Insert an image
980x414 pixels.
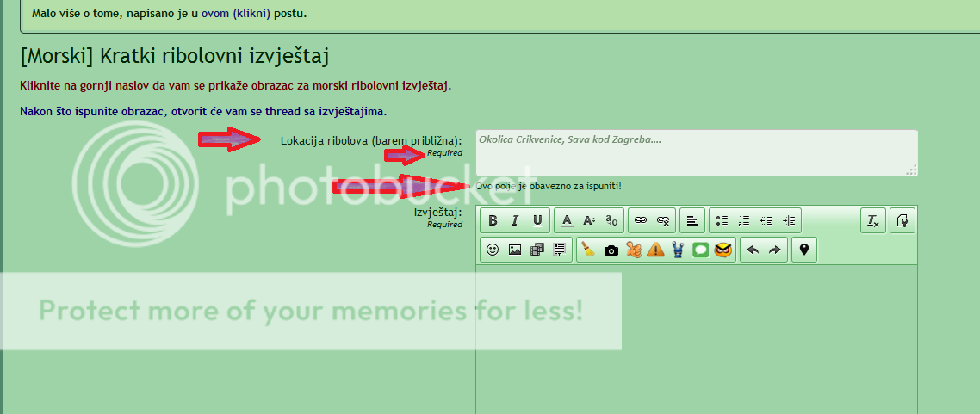[515, 250]
